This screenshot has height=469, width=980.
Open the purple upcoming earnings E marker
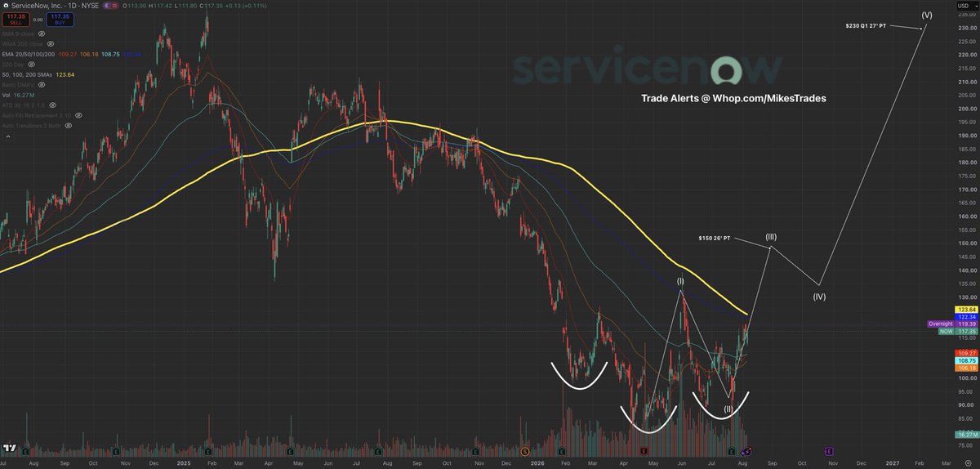pyautogui.click(x=830, y=451)
